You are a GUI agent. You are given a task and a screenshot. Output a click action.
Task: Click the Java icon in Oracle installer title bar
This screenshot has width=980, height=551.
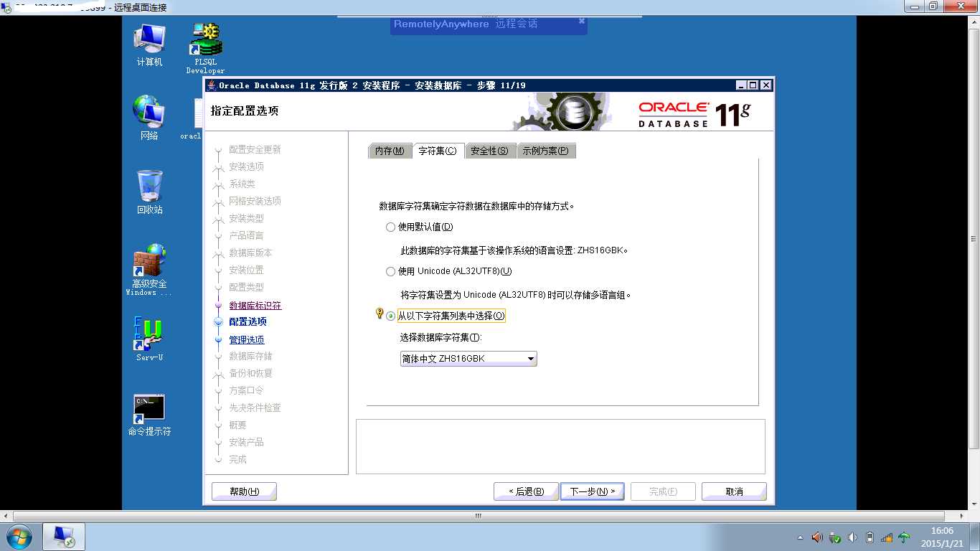211,85
